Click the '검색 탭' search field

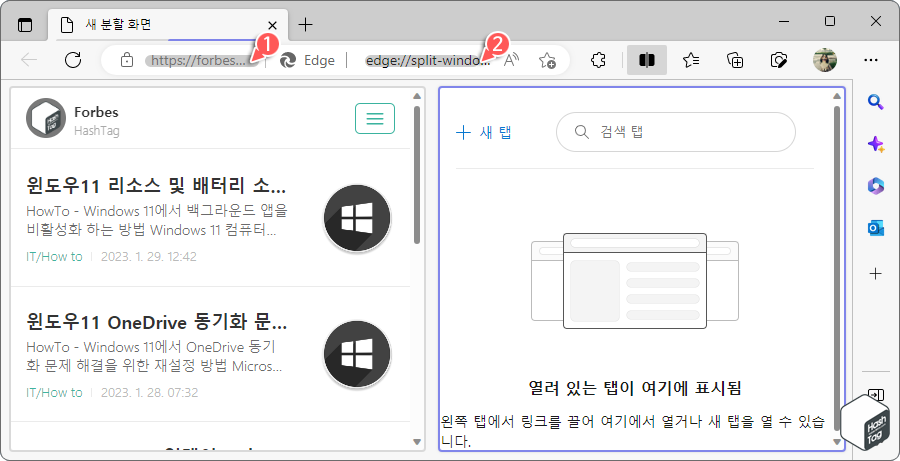coord(676,132)
